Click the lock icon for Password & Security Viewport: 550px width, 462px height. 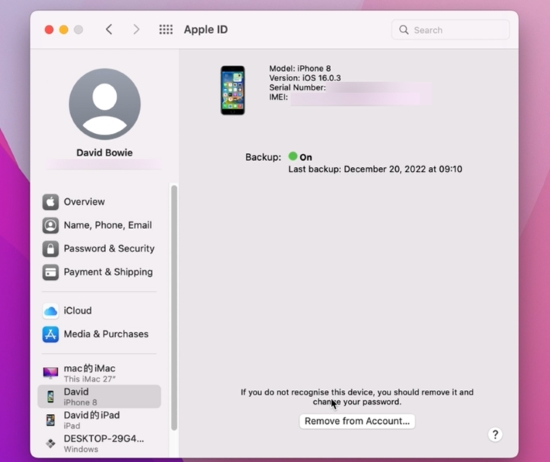[51, 249]
